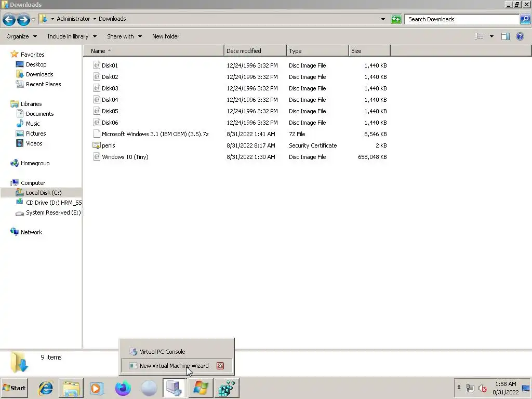Select the Disk02 file name
This screenshot has width=532, height=399.
tap(110, 77)
